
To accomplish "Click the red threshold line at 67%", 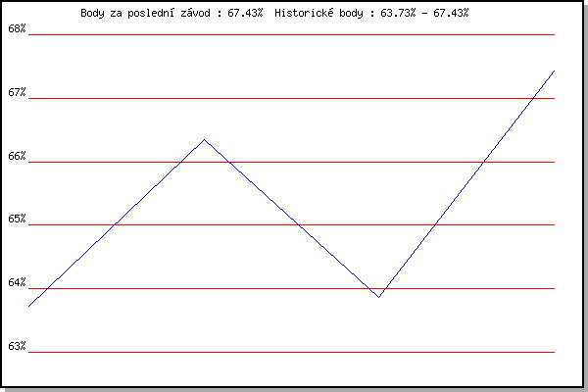I will [x=294, y=98].
